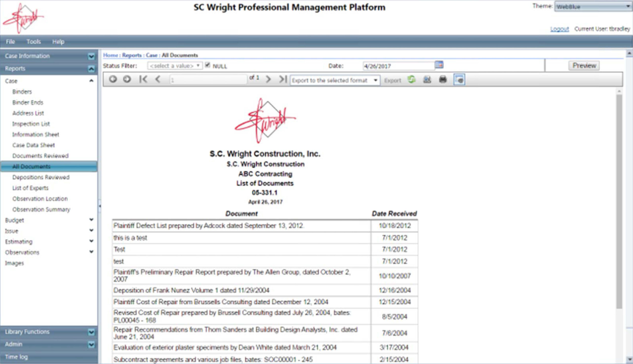Click the page number input field

[208, 80]
